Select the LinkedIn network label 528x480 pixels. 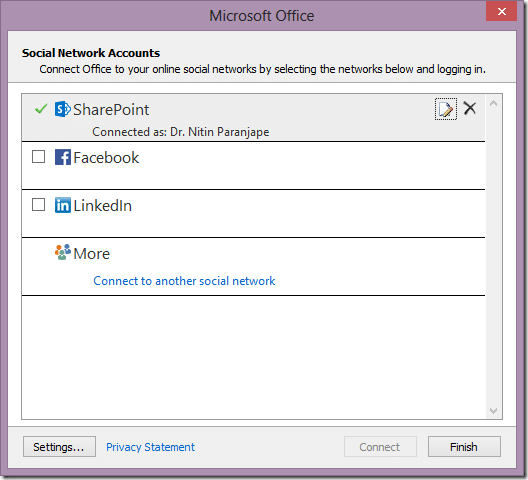pos(102,206)
